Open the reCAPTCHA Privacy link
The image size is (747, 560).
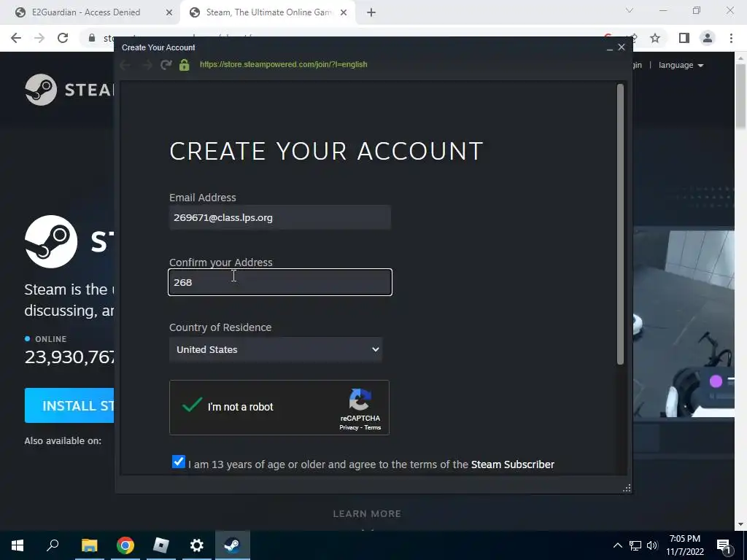click(x=349, y=427)
